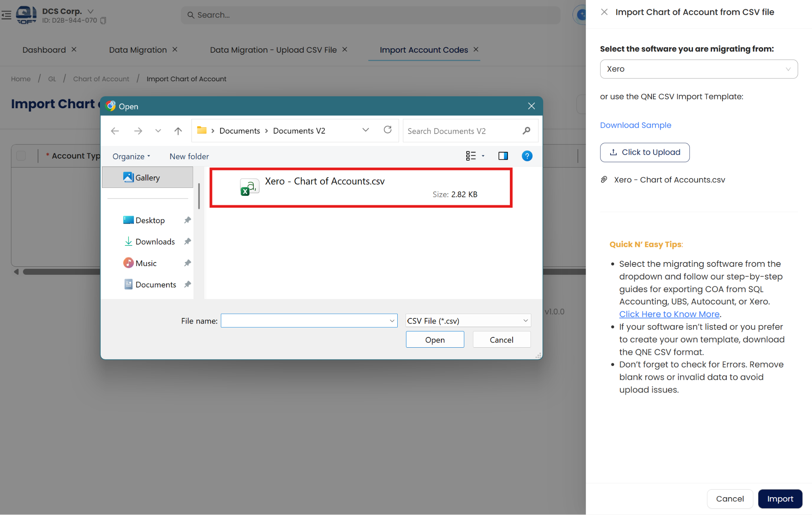The image size is (812, 515).
Task: Open the Xero migration software dropdown
Action: 699,69
